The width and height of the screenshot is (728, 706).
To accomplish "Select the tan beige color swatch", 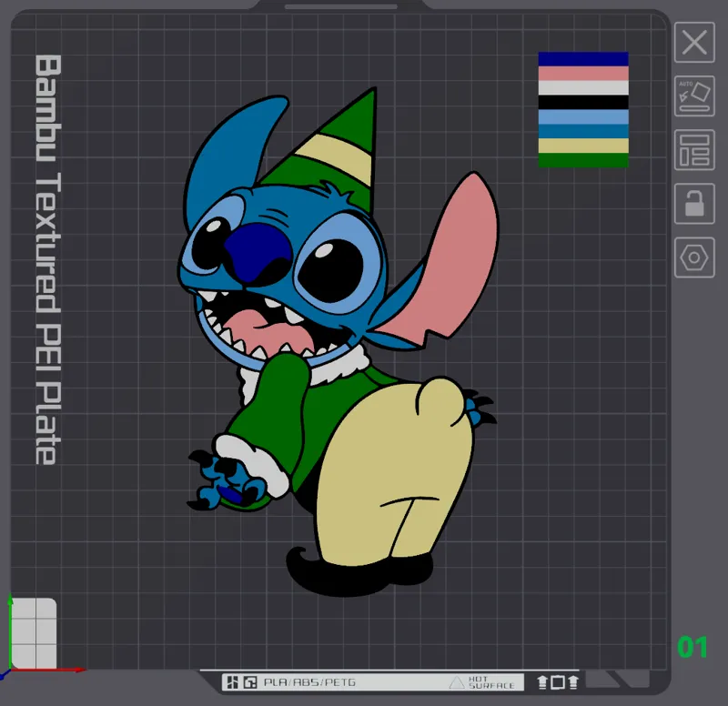I will coord(583,146).
